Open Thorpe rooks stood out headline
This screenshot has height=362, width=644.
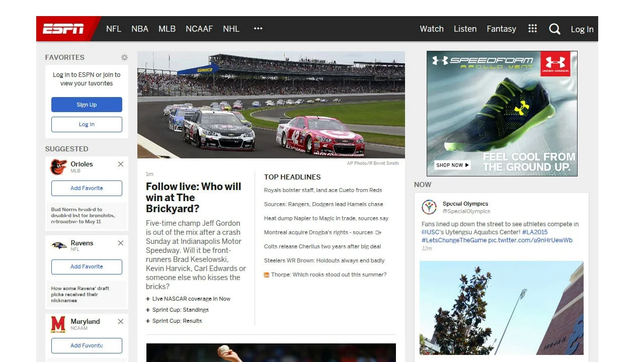[x=329, y=275]
